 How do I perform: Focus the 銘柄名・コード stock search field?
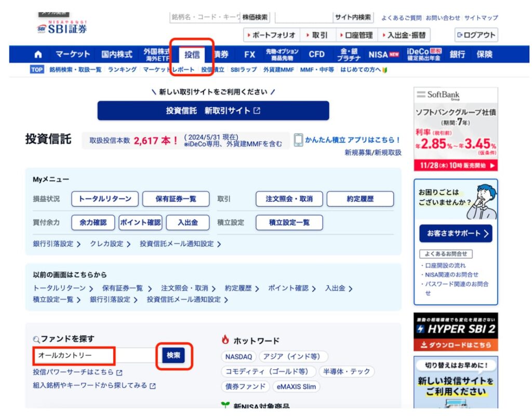pos(205,17)
